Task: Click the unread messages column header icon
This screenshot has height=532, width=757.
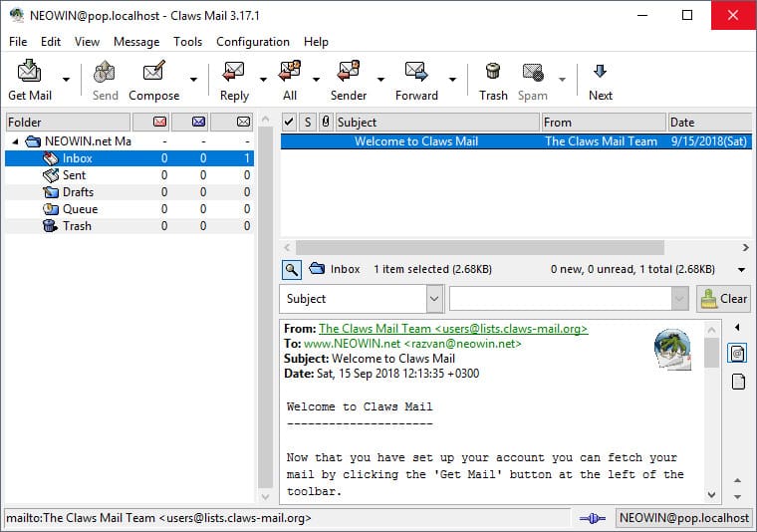Action: click(x=198, y=122)
